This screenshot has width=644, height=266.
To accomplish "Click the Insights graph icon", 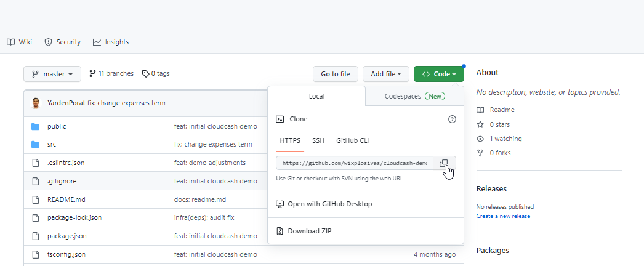I will coord(97,42).
